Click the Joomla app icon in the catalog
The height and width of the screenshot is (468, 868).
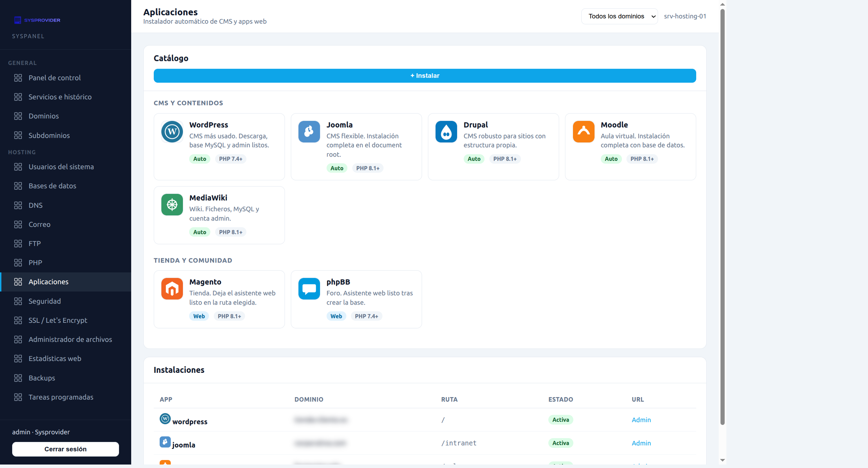[x=309, y=132]
